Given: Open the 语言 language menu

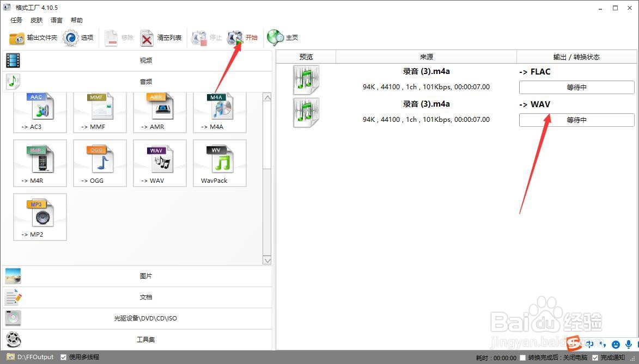Looking at the screenshot, I should tap(57, 20).
